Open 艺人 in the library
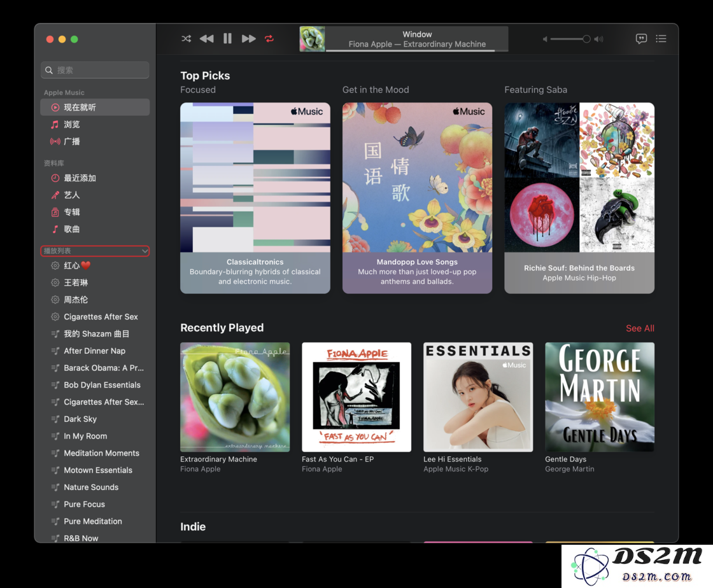Viewport: 713px width, 588px height. [x=95, y=195]
